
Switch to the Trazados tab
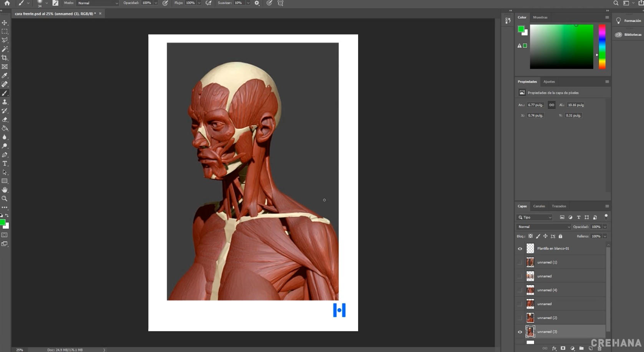pos(559,206)
